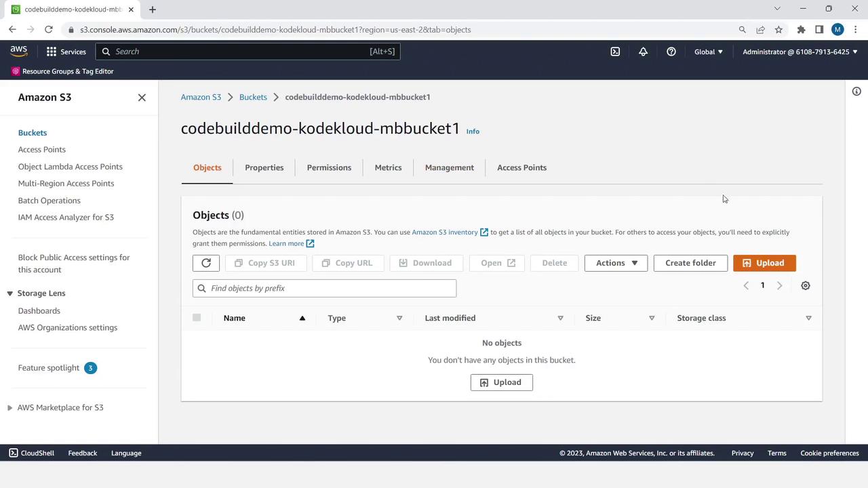Click the orange Upload button
The width and height of the screenshot is (868, 488).
(764, 263)
